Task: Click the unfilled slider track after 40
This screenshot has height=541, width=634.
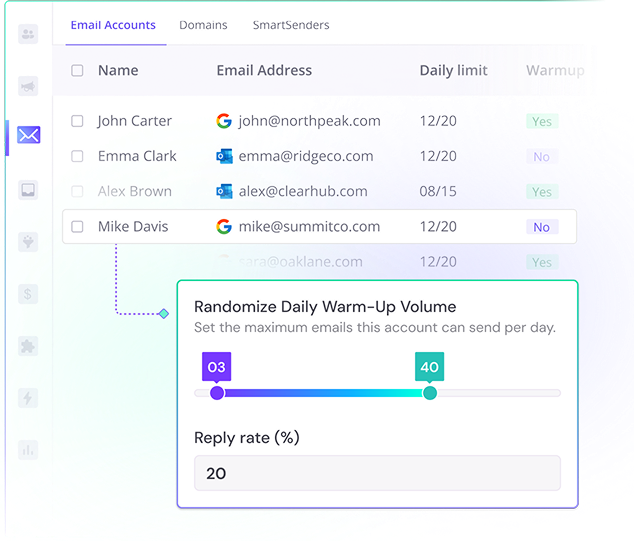Action: (x=499, y=393)
